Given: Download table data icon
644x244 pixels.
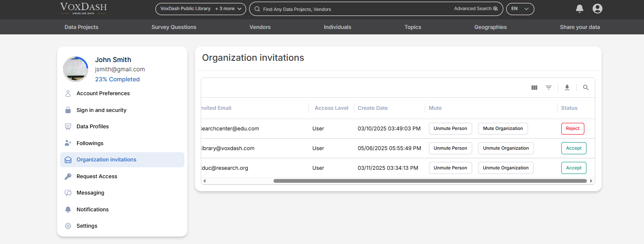Looking at the screenshot, I should (x=567, y=88).
